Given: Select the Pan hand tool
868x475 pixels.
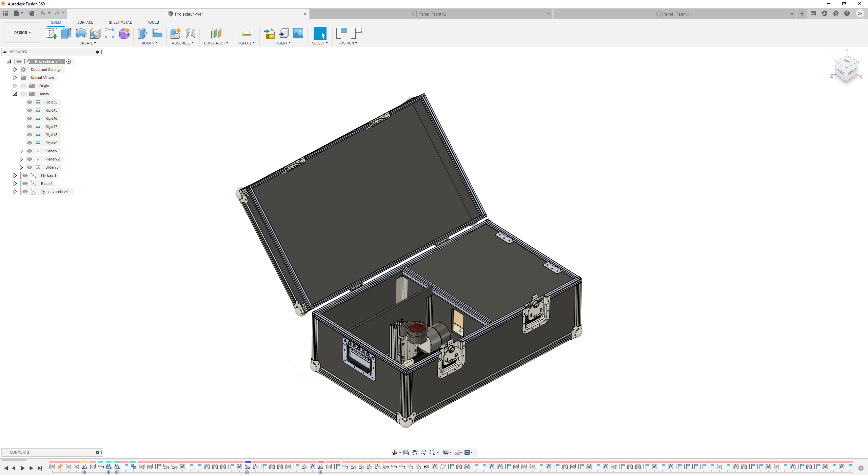Looking at the screenshot, I should (415, 453).
